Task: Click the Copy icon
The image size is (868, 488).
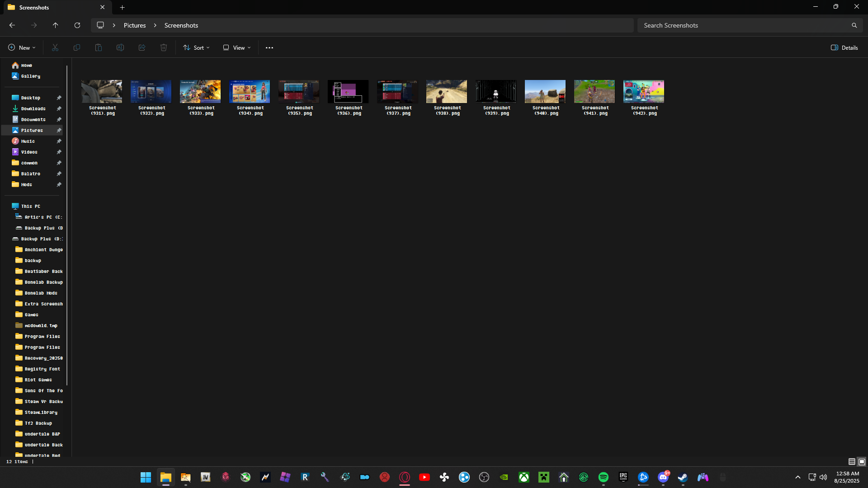Action: [x=76, y=47]
